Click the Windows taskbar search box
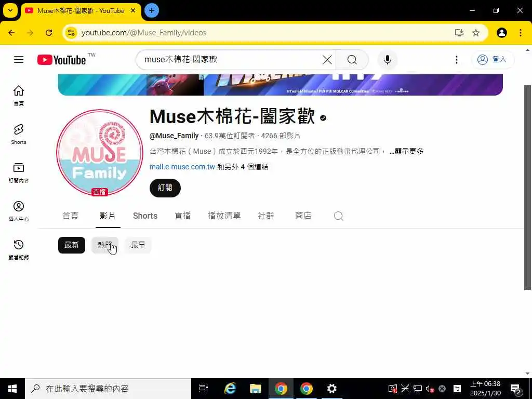 coord(108,389)
